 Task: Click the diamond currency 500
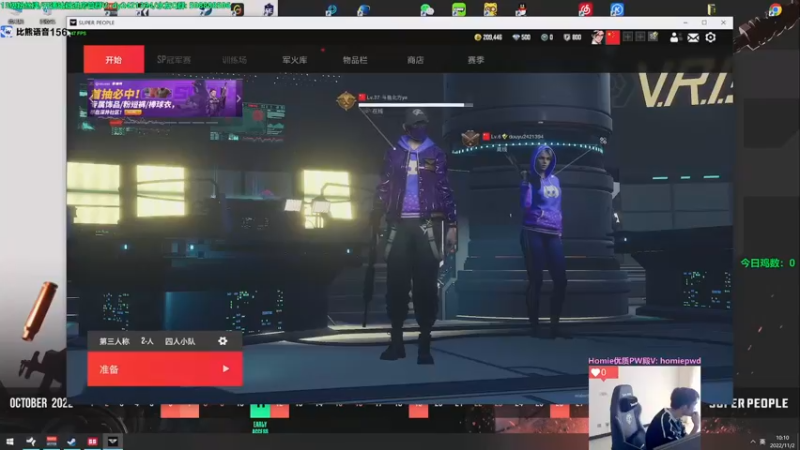click(521, 37)
